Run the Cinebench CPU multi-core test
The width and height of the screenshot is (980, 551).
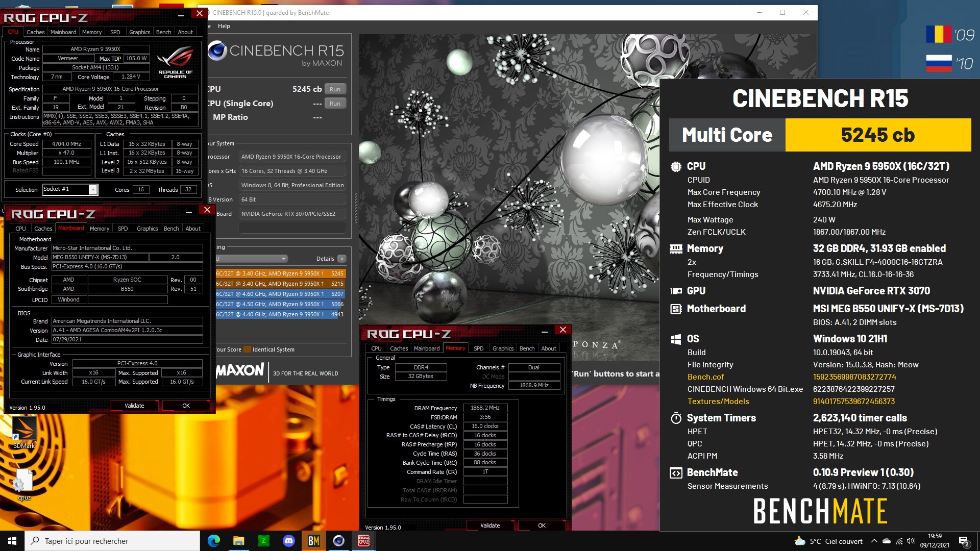click(x=335, y=89)
